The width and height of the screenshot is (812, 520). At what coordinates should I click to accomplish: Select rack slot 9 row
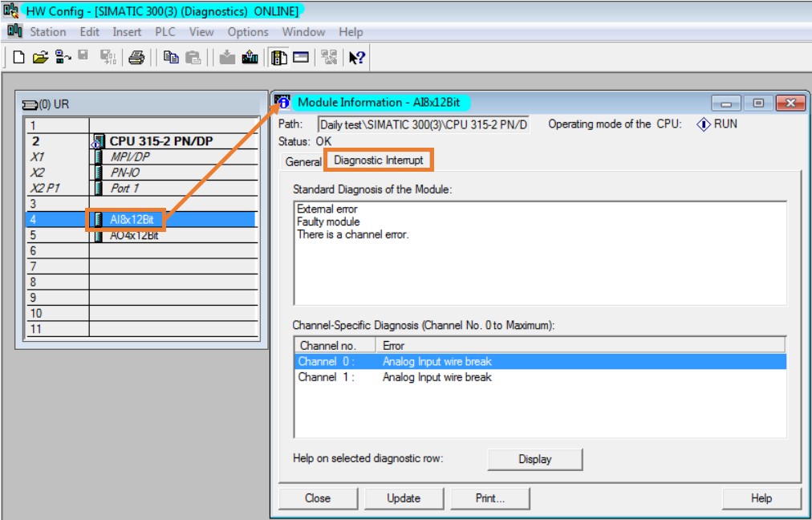click(142, 297)
